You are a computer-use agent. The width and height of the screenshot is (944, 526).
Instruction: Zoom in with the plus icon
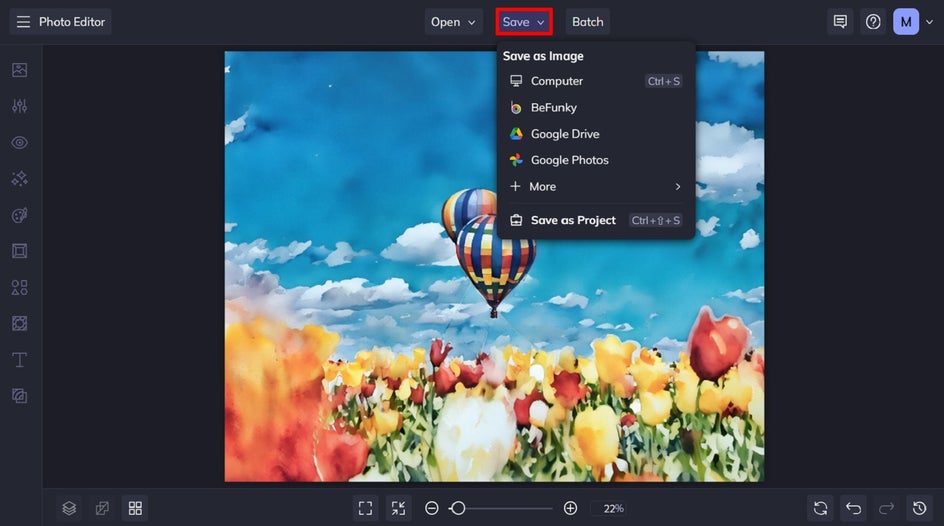570,508
